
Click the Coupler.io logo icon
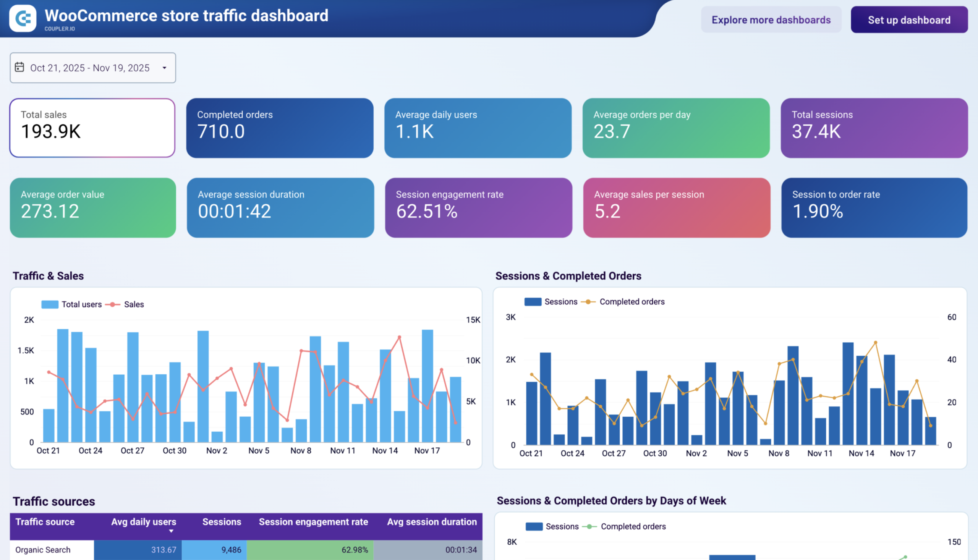(x=22, y=18)
